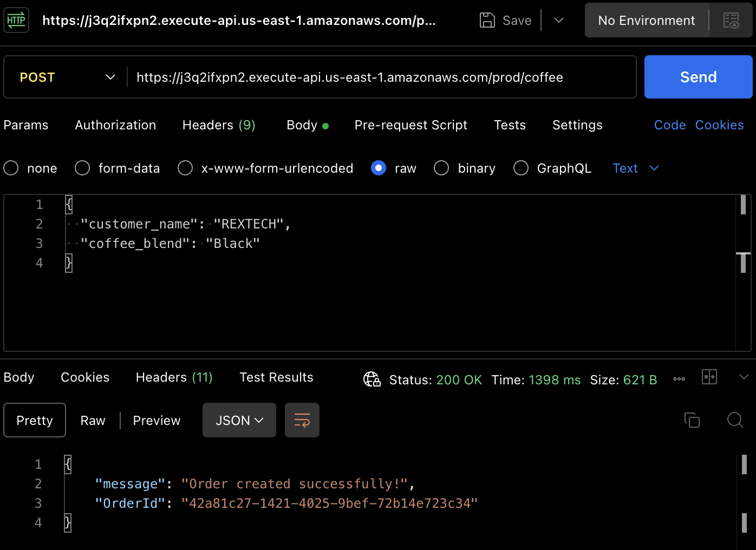756x550 pixels.
Task: Select the Preview response view
Action: coord(157,420)
